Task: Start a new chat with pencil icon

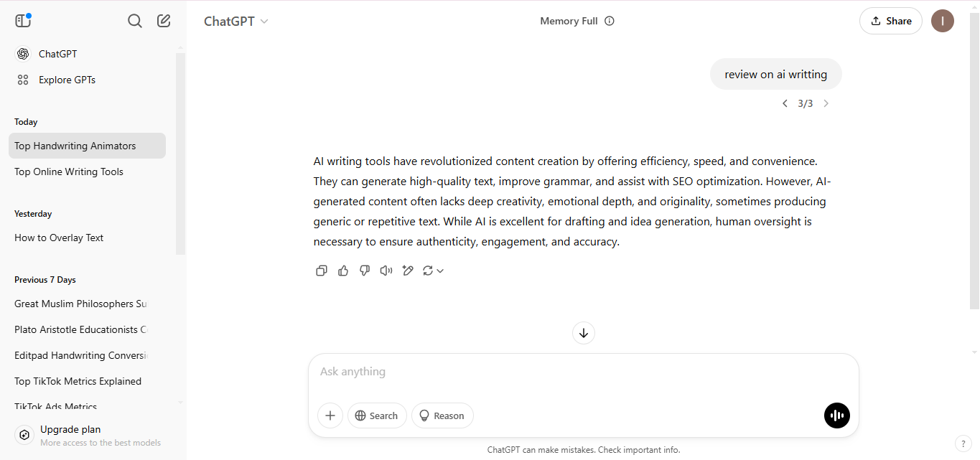Action: [164, 21]
